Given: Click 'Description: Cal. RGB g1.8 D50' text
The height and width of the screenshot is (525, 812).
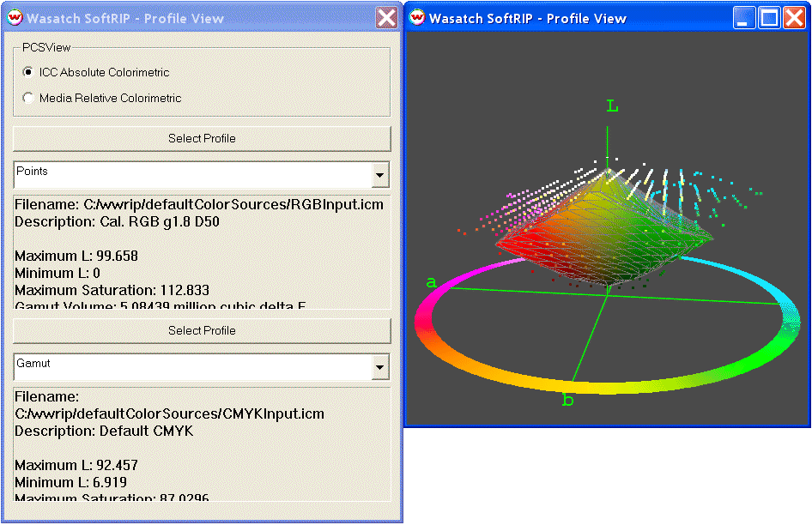Looking at the screenshot, I should point(117,221).
